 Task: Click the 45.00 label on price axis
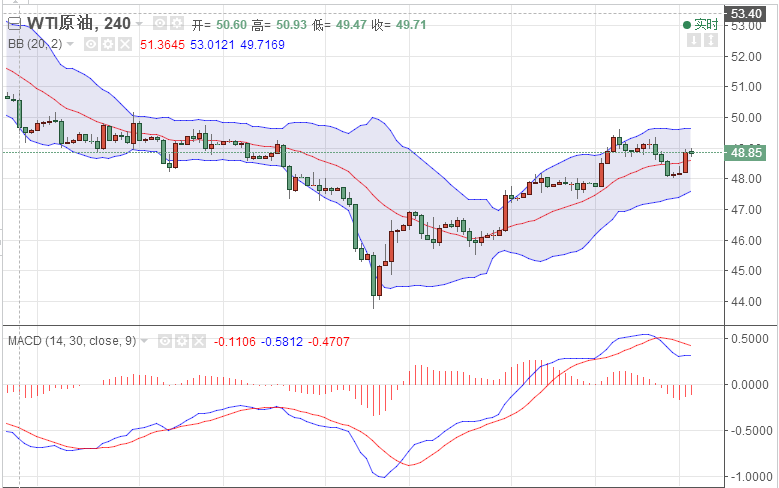click(746, 271)
